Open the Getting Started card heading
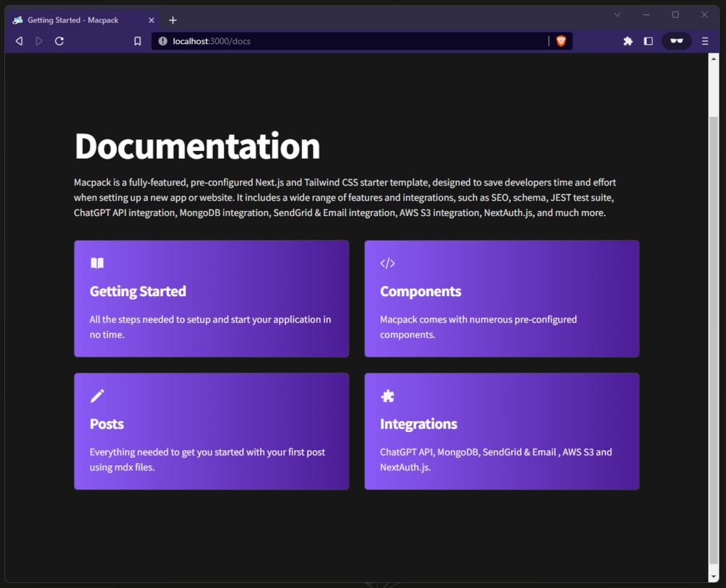 pyautogui.click(x=138, y=291)
